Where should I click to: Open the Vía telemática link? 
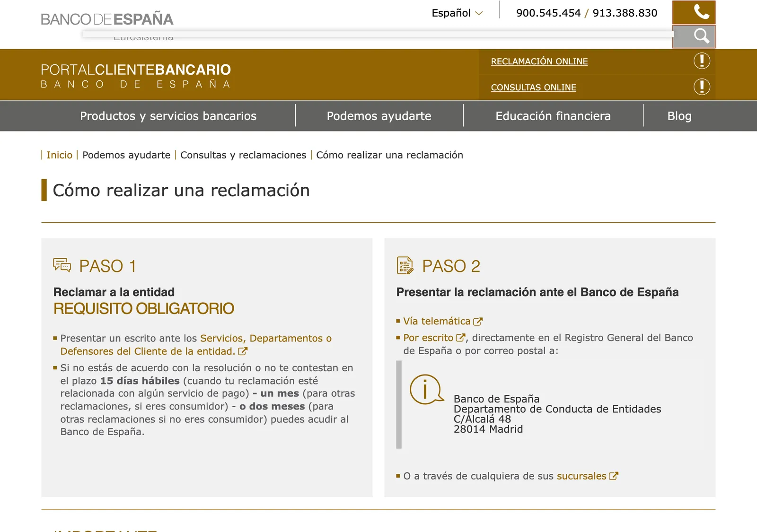pyautogui.click(x=437, y=321)
